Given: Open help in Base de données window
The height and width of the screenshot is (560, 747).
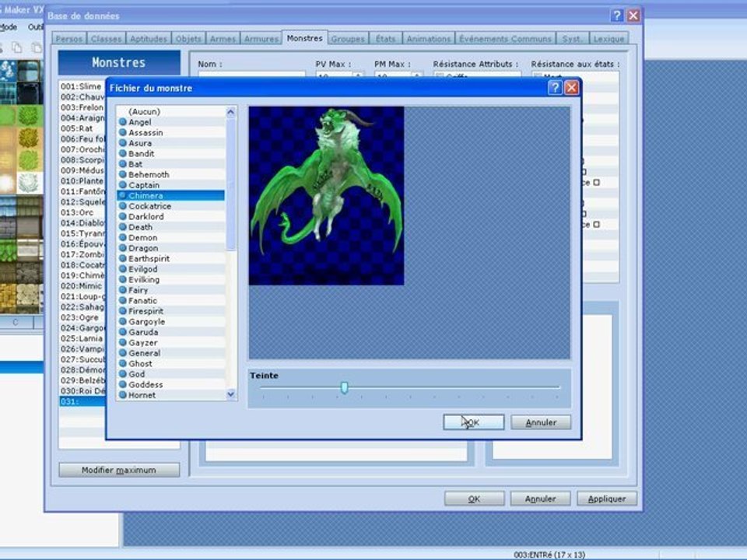Looking at the screenshot, I should tap(616, 16).
